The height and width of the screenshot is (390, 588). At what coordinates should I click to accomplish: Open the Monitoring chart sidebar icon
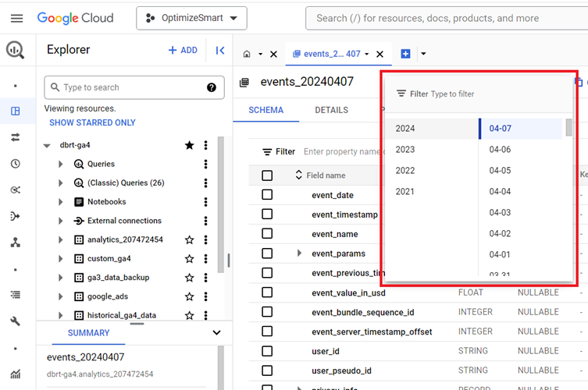(16, 374)
